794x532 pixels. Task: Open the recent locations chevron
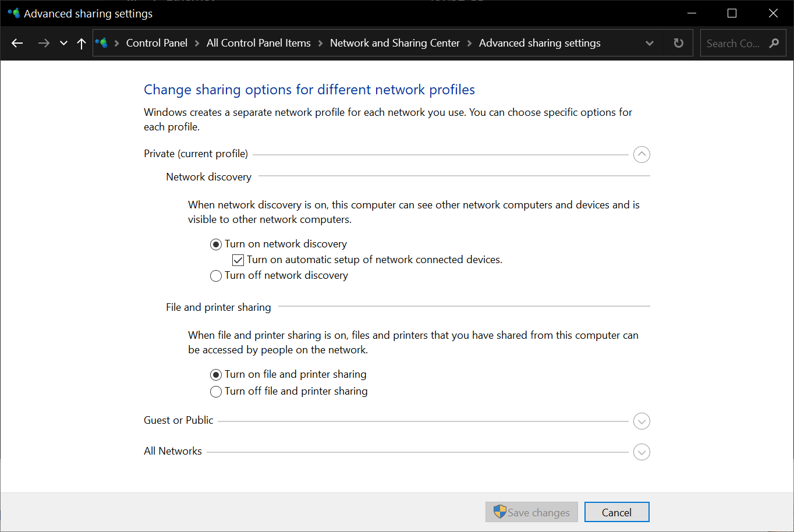point(63,43)
